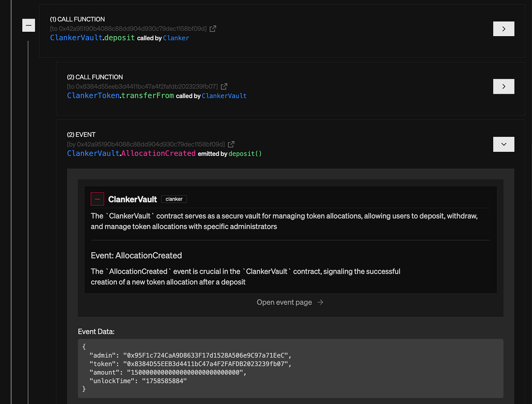
Task: Collapse ClankerVault description with red minus icon
Action: pos(97,199)
